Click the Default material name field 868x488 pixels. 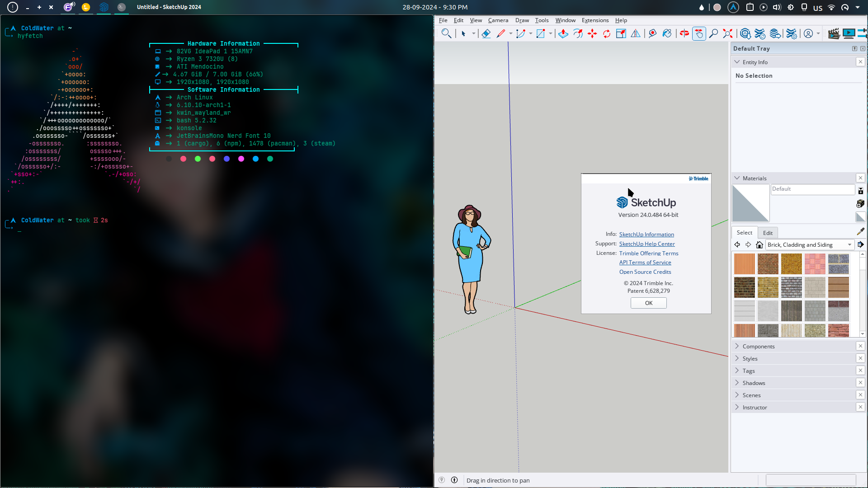tap(812, 189)
